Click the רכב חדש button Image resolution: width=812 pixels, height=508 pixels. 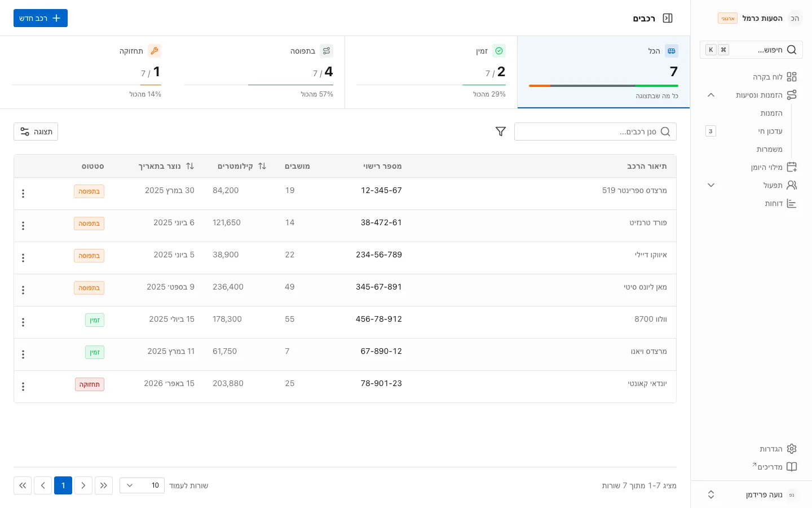41,18
